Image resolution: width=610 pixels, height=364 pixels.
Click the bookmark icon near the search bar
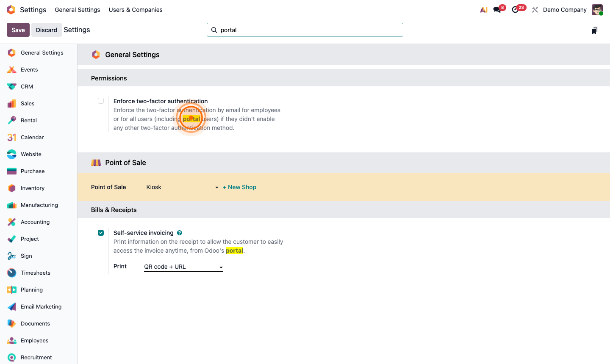pyautogui.click(x=594, y=30)
